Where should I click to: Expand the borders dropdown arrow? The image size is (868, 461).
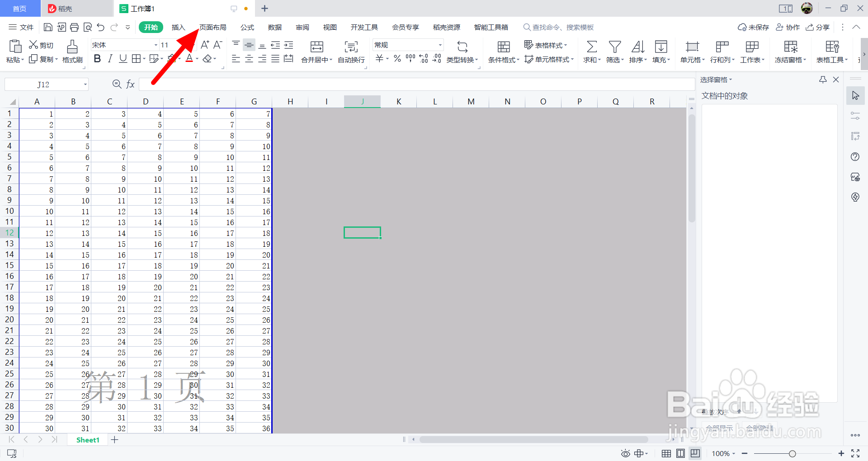tap(144, 59)
